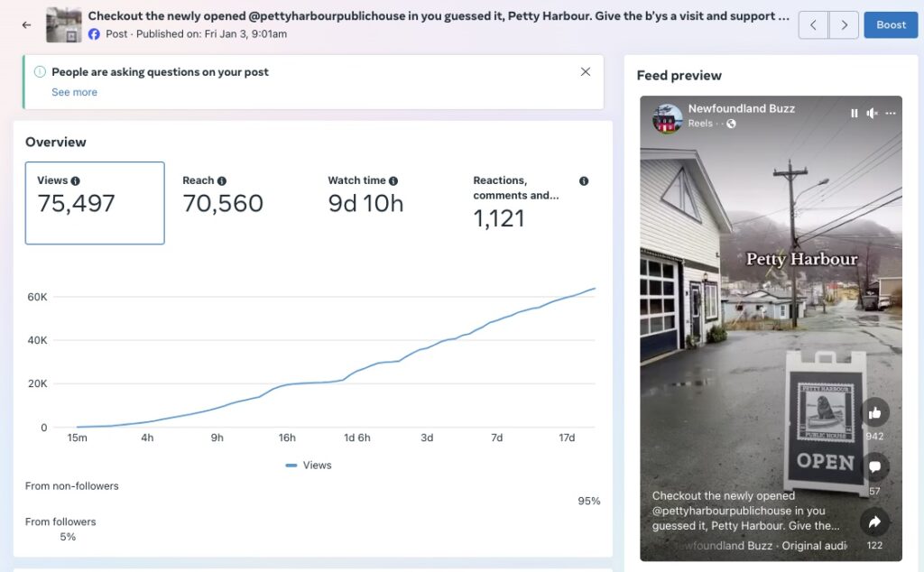Select the Views metric card
The width and height of the screenshot is (924, 572).
tap(95, 203)
